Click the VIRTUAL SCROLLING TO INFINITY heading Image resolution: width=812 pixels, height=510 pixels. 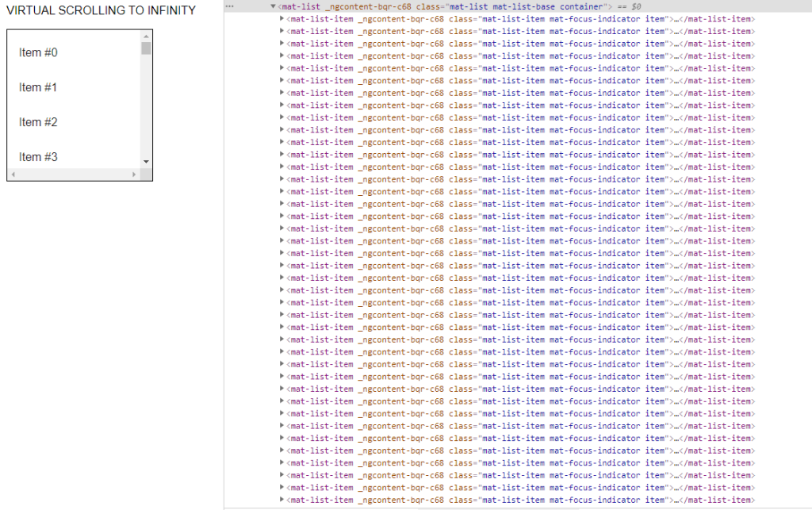coord(101,10)
